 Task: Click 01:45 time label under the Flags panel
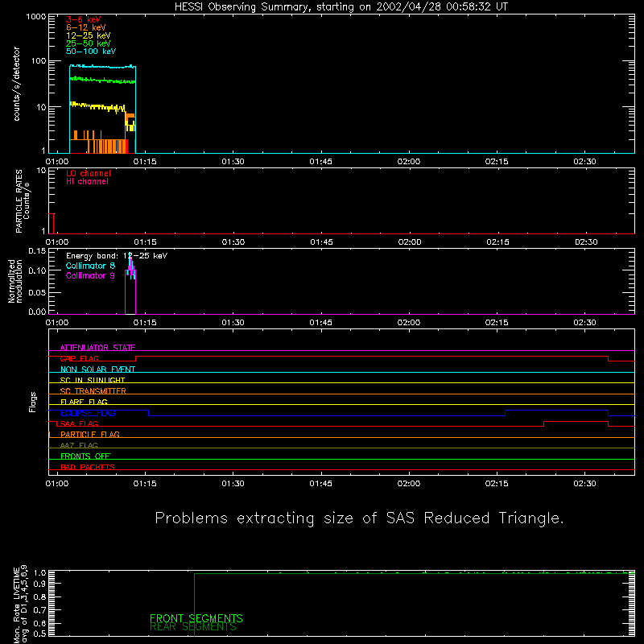[x=320, y=484]
